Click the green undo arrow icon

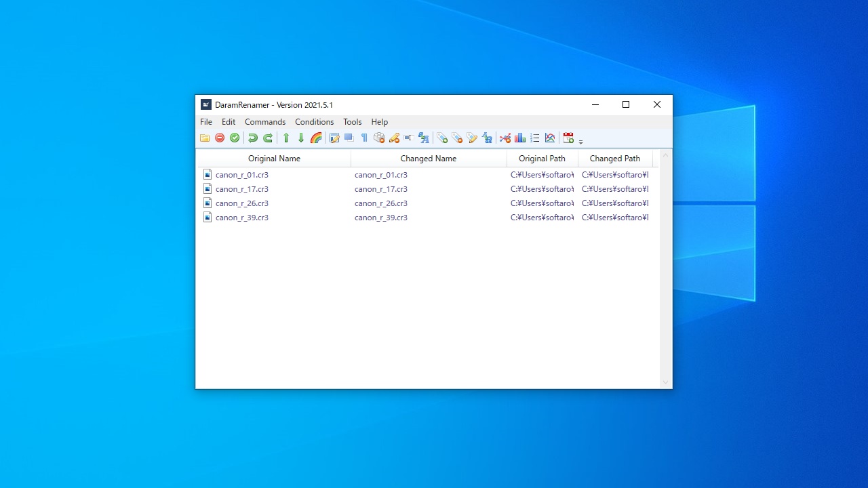[253, 138]
